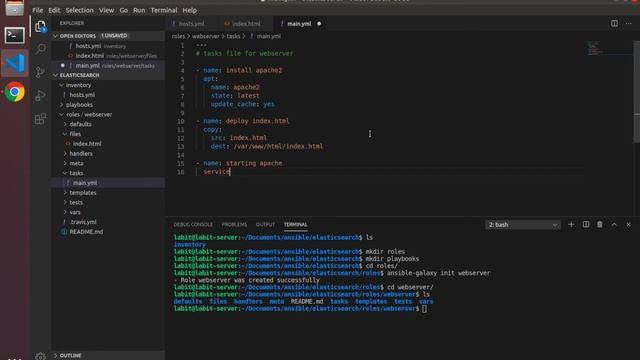This screenshot has width=640, height=360.
Task: Launch Terminal from the Ubuntu dock
Action: [14, 35]
